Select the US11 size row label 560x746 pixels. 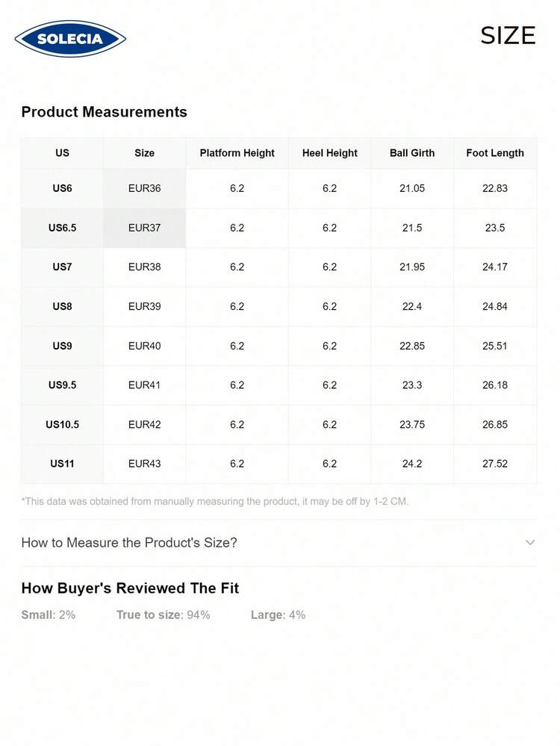(62, 464)
